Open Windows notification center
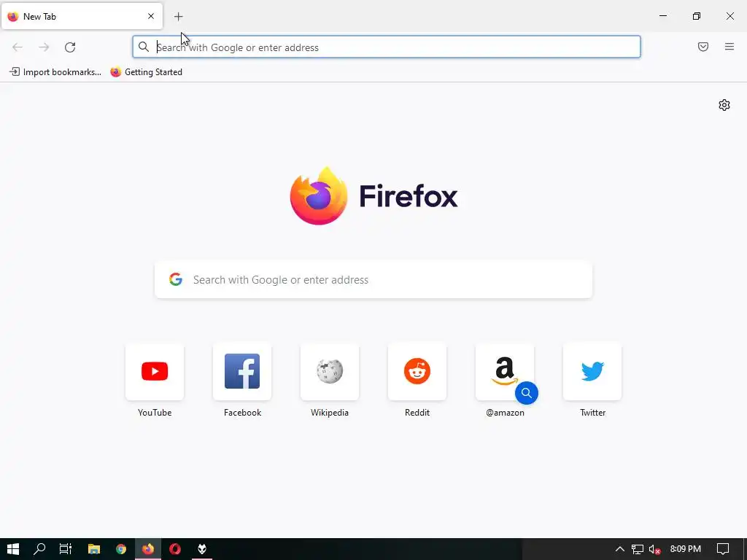 [x=723, y=549]
